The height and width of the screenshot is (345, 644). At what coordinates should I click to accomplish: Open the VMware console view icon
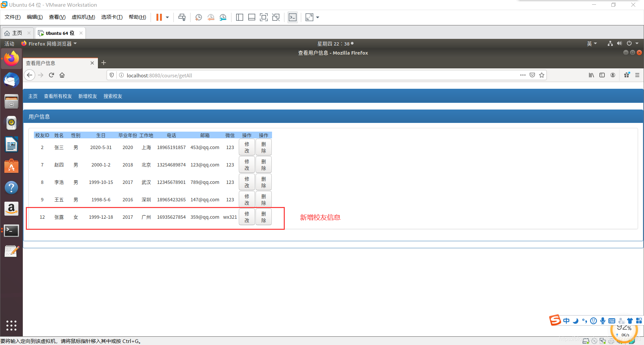292,17
